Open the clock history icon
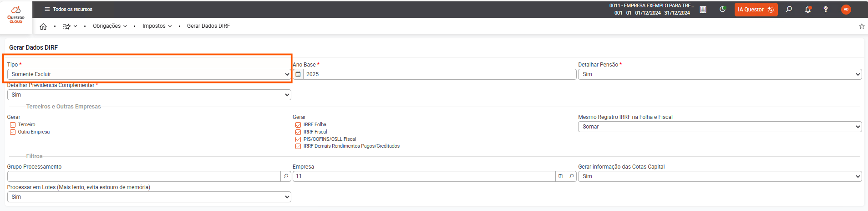 (722, 10)
